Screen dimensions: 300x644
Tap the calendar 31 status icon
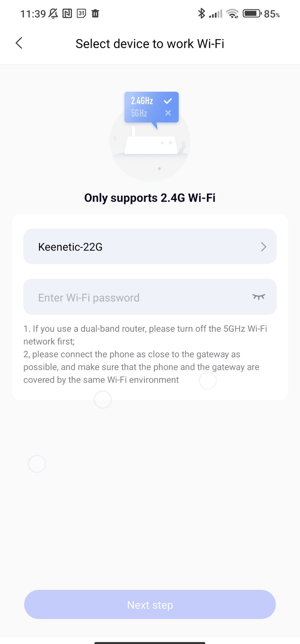pos(81,14)
